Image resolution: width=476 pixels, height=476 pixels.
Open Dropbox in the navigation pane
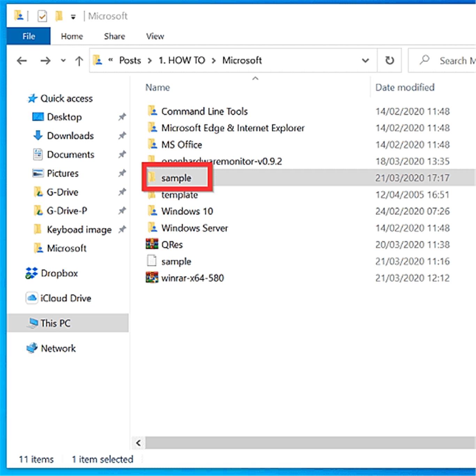click(x=59, y=273)
